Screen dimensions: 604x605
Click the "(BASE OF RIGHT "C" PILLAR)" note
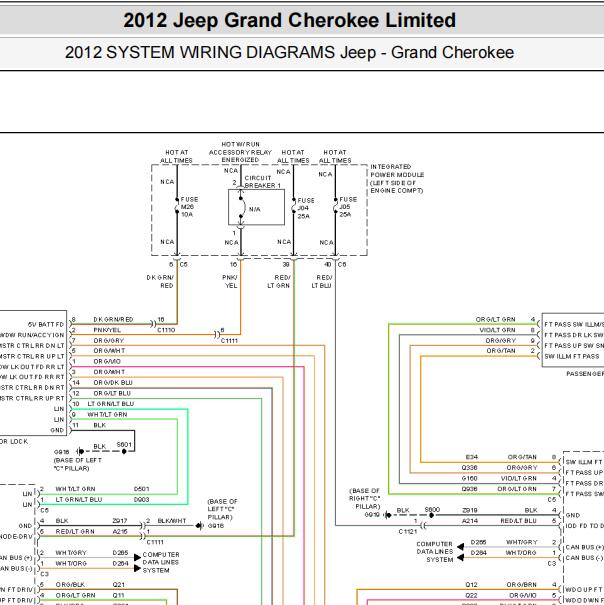click(x=365, y=499)
